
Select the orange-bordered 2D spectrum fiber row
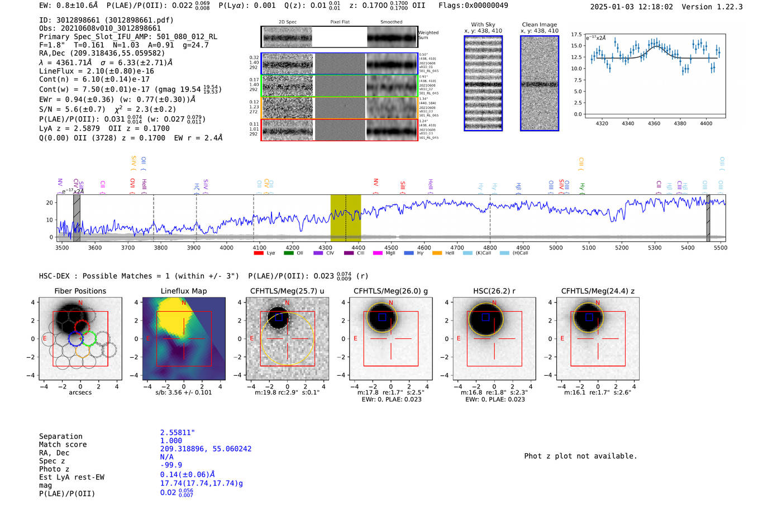tap(340, 108)
